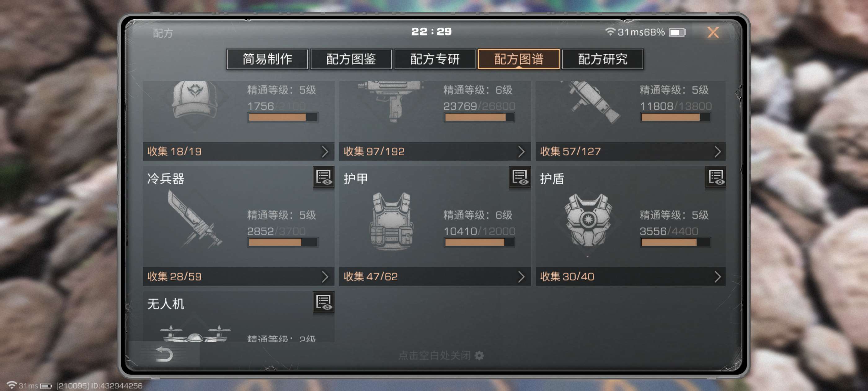Click the 10410/12000 armor progress bar
The width and height of the screenshot is (868, 391).
point(479,242)
